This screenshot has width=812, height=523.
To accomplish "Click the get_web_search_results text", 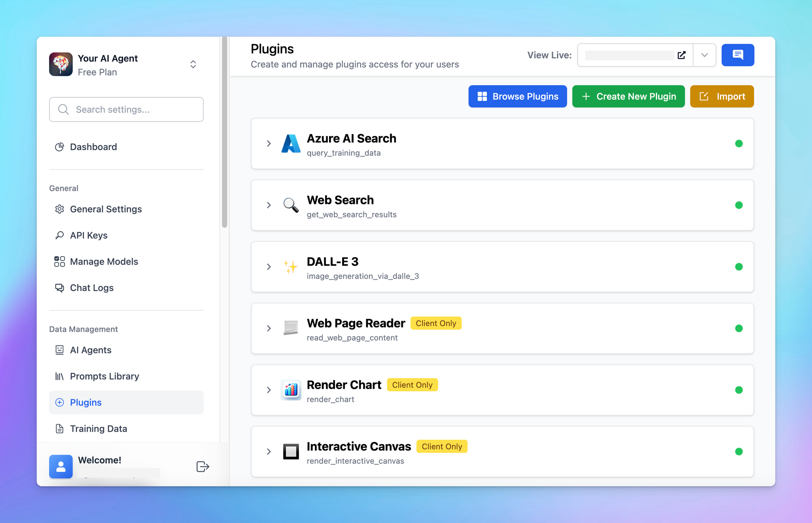I will pyautogui.click(x=352, y=214).
